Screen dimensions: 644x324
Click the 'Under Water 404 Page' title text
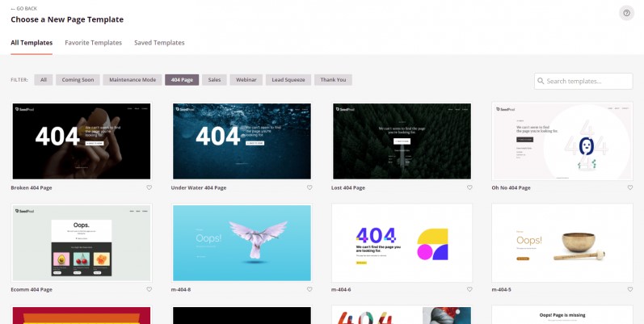click(199, 187)
